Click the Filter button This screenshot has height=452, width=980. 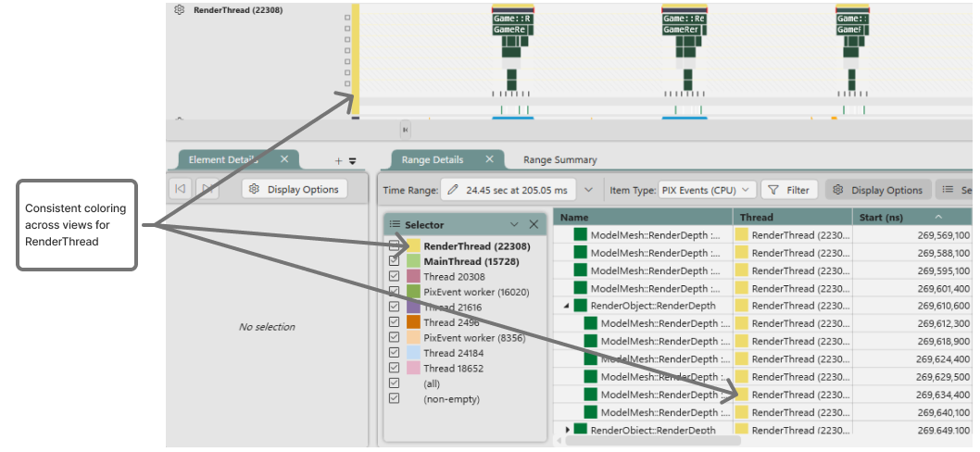790,190
